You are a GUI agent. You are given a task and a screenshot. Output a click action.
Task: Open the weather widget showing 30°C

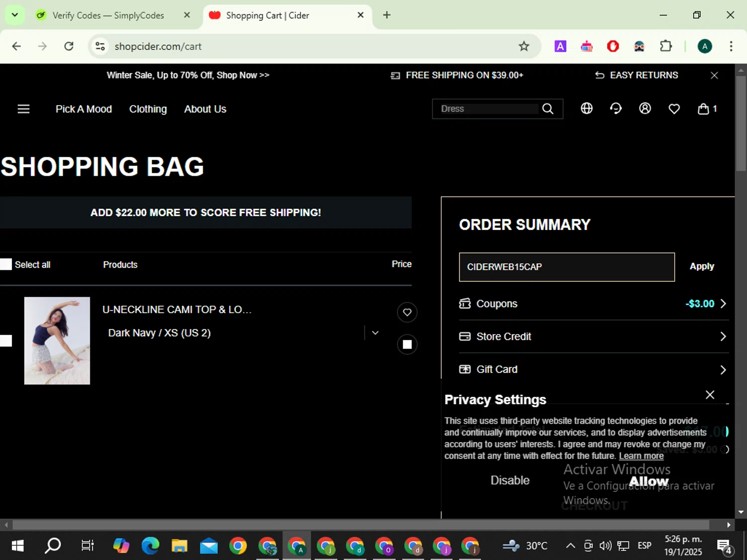[525, 546]
